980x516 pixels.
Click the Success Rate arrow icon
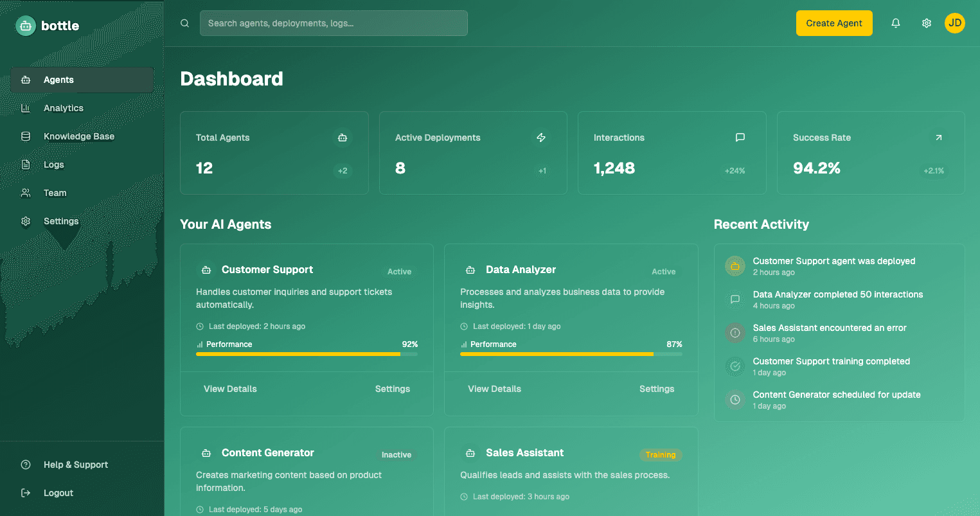939,138
